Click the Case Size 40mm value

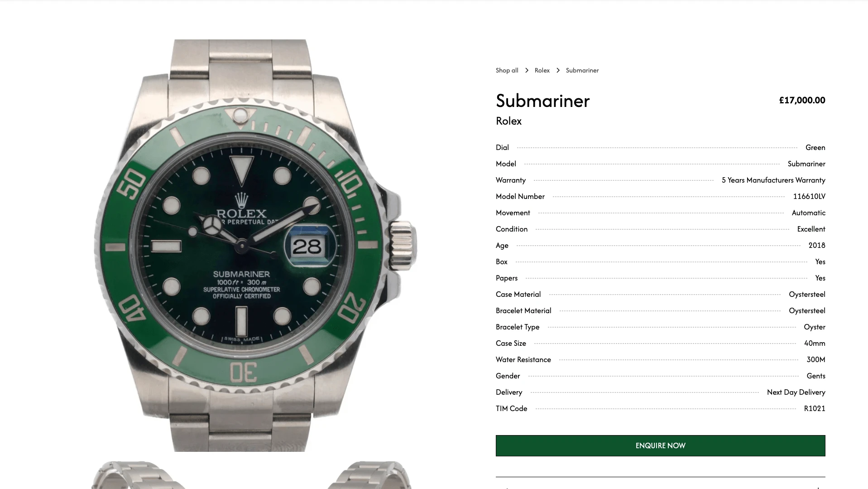click(x=815, y=343)
